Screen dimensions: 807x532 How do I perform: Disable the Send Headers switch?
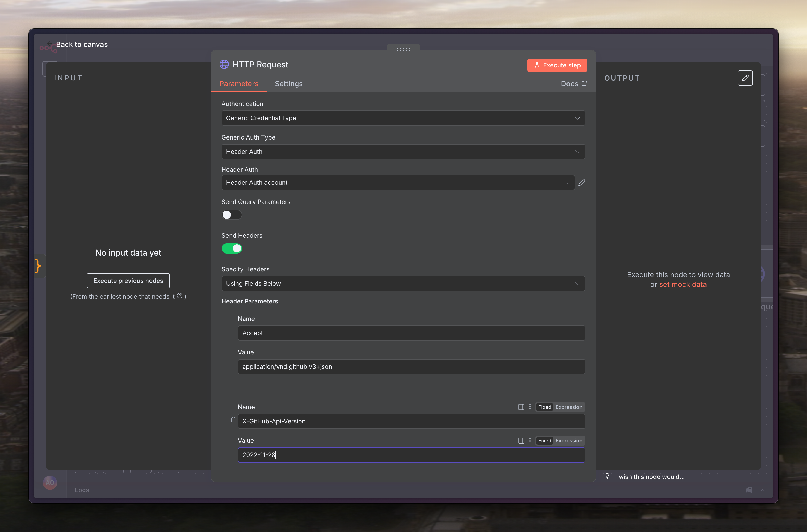coord(232,248)
